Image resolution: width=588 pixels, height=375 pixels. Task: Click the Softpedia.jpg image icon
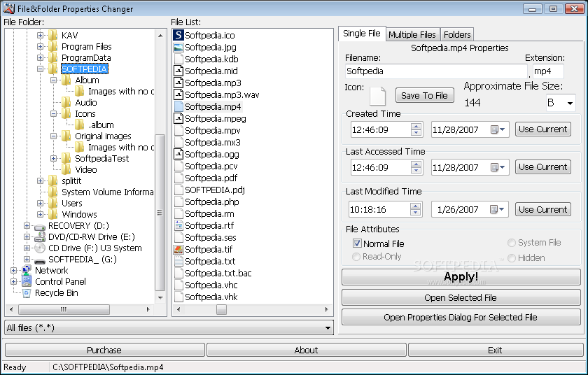tap(178, 47)
